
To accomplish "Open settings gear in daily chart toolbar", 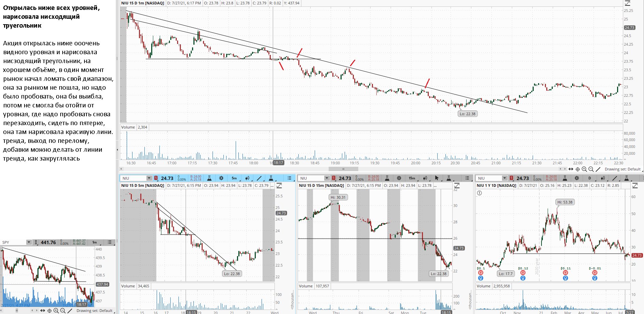I will (577, 178).
